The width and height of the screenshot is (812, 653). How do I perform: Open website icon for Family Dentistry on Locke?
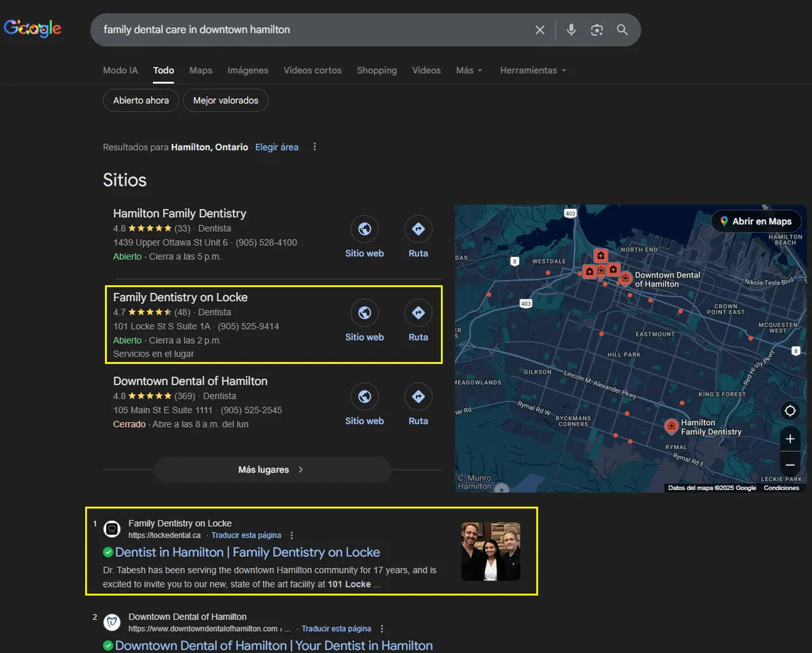tap(365, 313)
